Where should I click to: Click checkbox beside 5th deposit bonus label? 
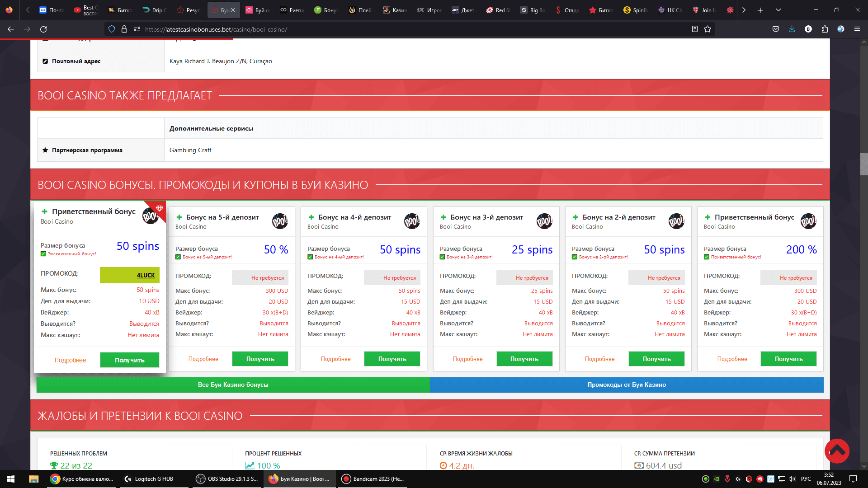coord(178,257)
